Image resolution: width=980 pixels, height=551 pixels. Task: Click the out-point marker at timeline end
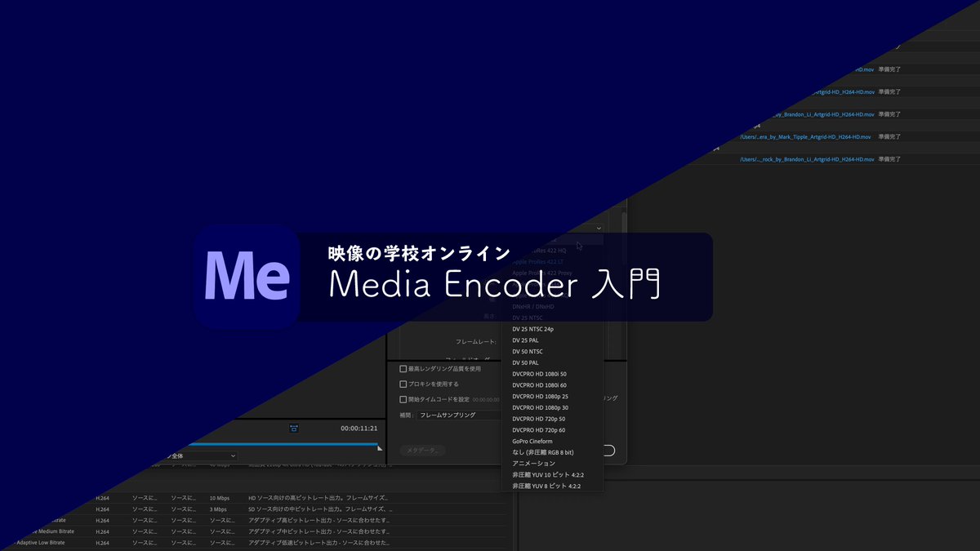(379, 447)
